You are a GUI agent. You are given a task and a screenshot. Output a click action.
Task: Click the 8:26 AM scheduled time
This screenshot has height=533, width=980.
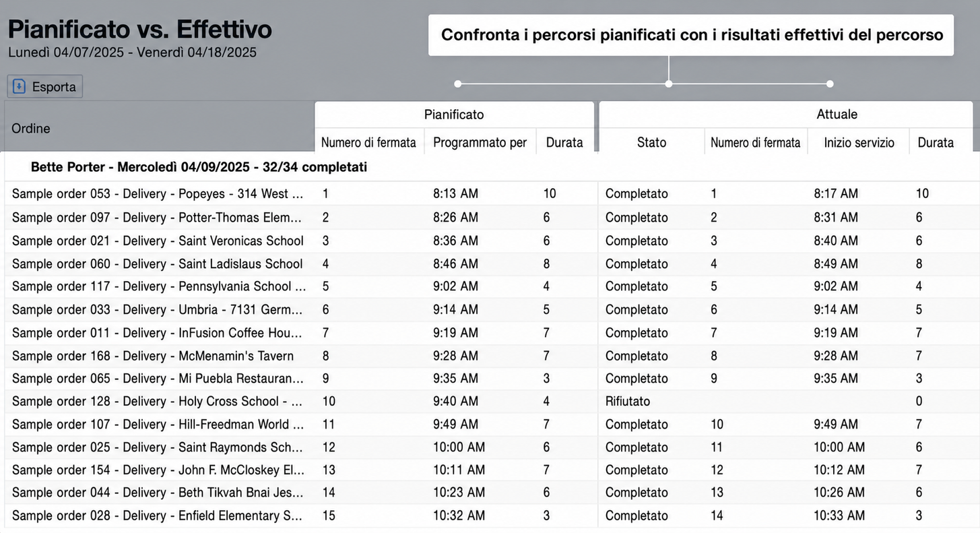pos(455,218)
